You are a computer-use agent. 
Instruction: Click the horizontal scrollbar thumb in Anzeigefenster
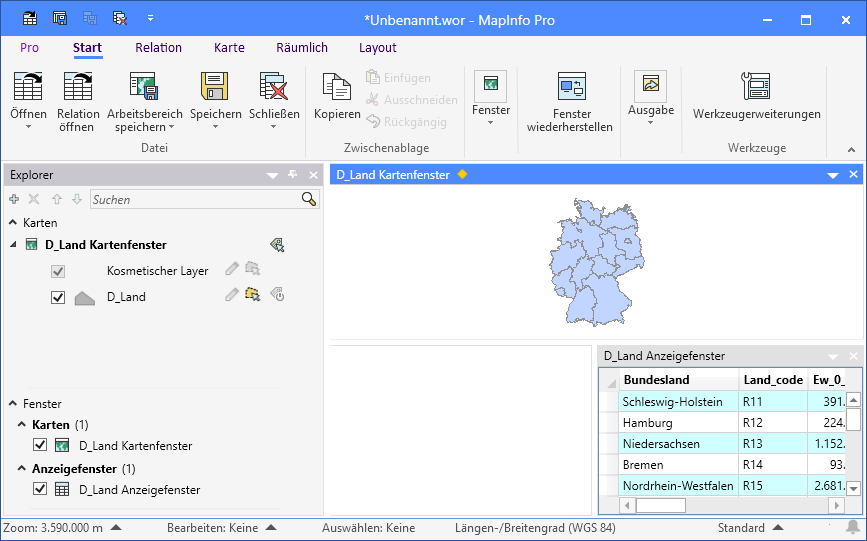pyautogui.click(x=661, y=505)
